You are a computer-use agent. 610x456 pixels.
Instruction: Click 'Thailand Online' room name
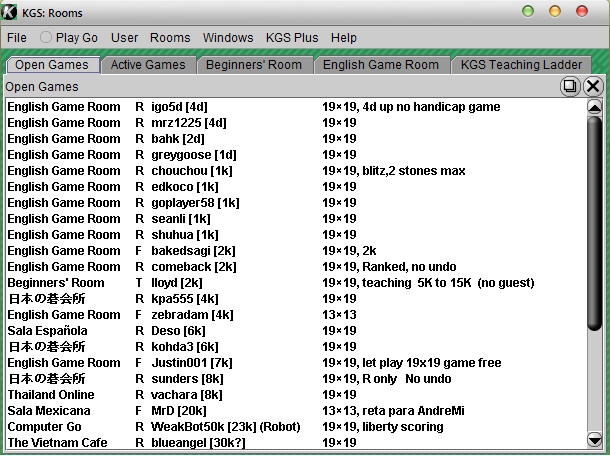[51, 395]
